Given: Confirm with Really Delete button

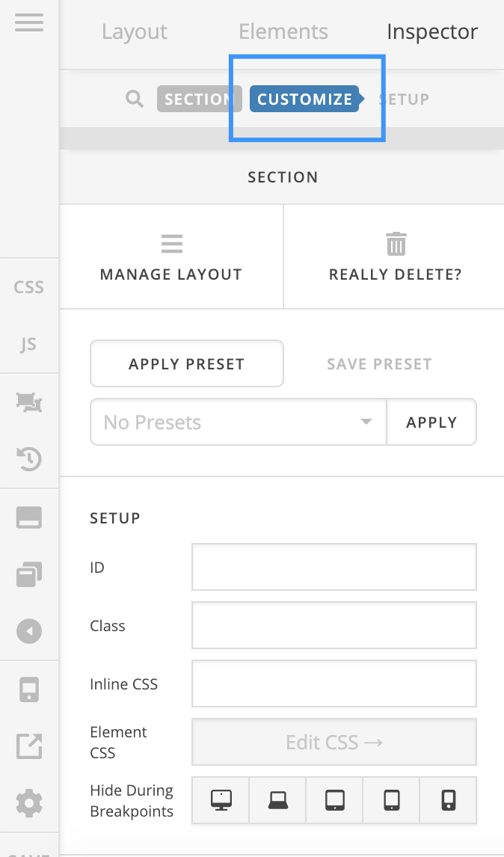Looking at the screenshot, I should 395,257.
